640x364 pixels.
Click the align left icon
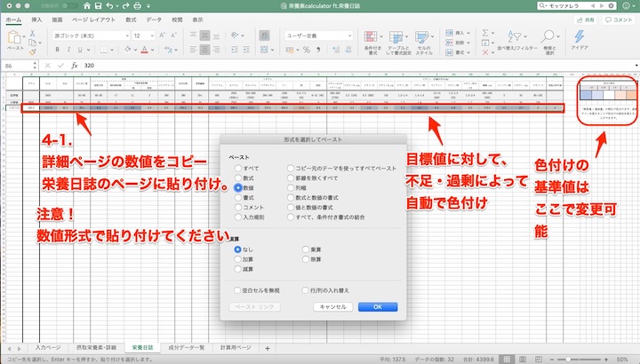click(194, 50)
